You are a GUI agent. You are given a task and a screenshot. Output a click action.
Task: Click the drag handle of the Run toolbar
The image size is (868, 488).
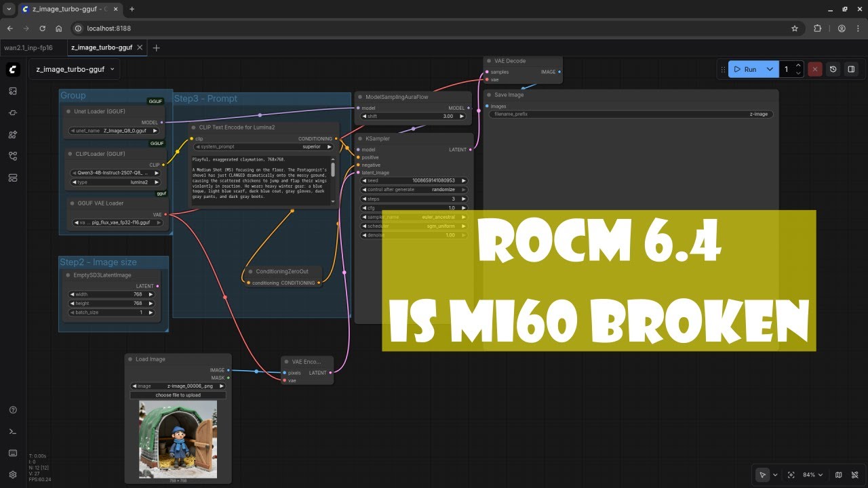723,69
